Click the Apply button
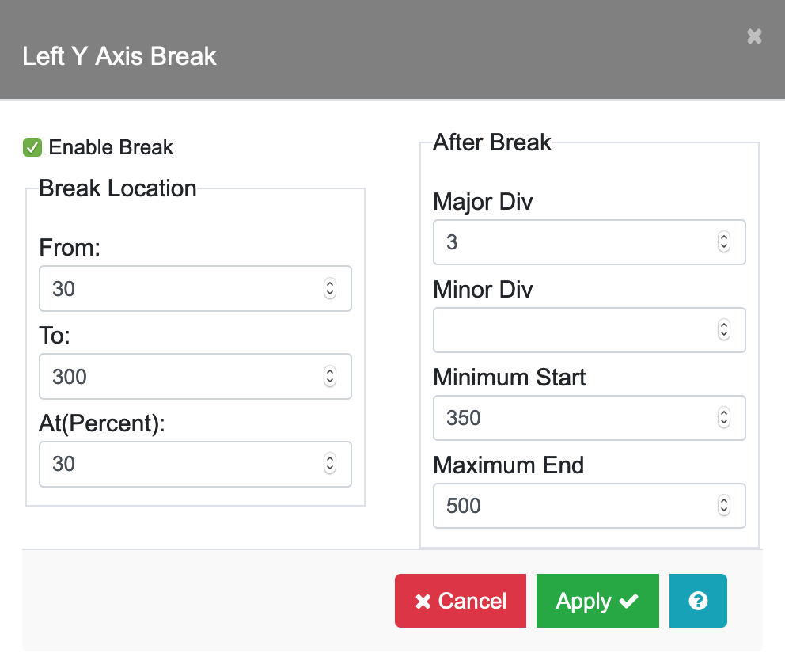Image resolution: width=785 pixels, height=672 pixels. [597, 601]
